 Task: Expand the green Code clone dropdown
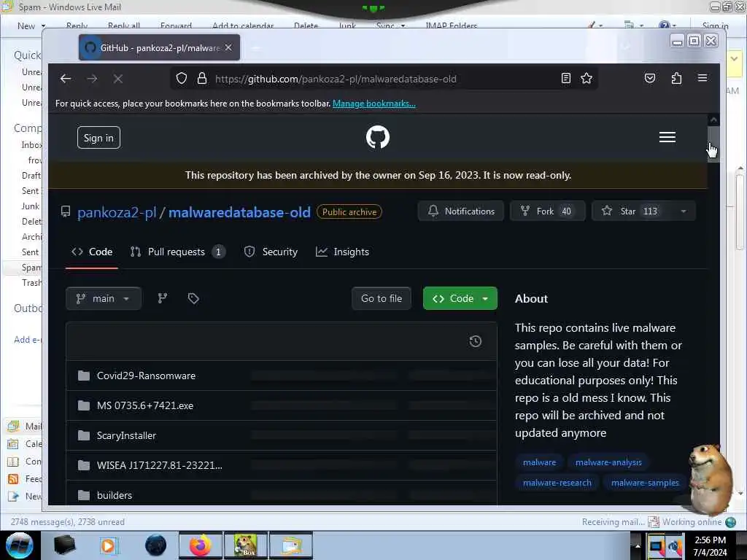460,298
